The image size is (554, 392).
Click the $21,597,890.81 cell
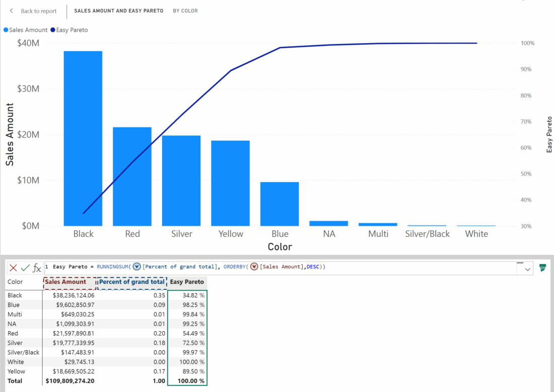pos(74,334)
